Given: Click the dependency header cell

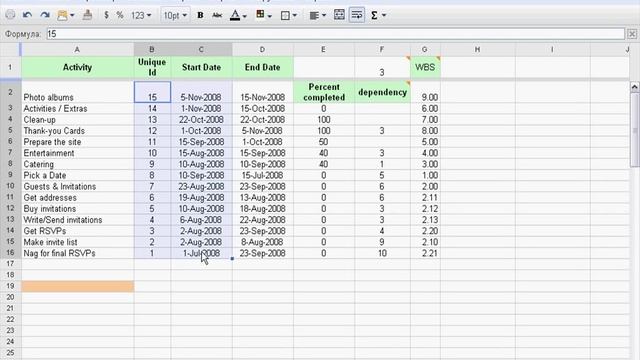Looking at the screenshot, I should point(382,92).
